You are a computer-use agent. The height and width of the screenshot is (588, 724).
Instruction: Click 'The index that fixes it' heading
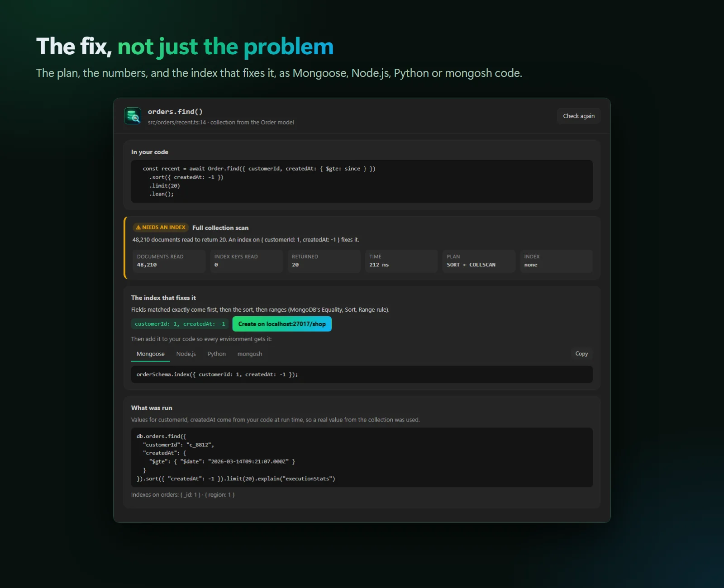coord(163,298)
